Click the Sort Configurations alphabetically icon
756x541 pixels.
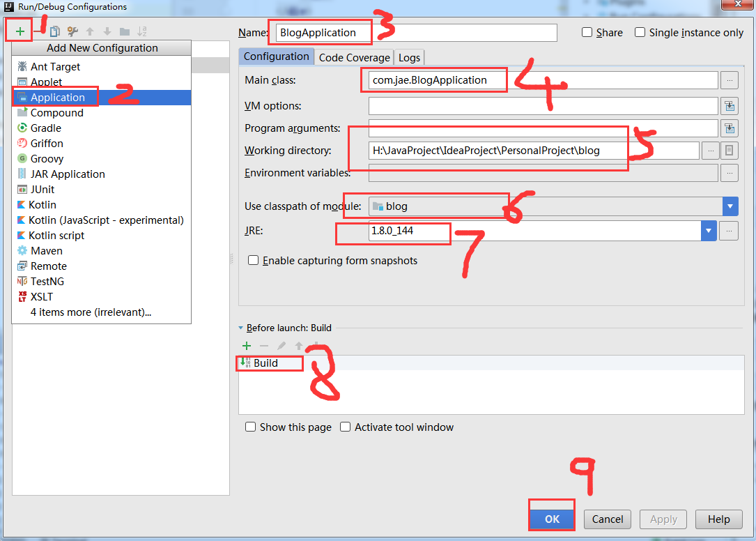[x=141, y=31]
